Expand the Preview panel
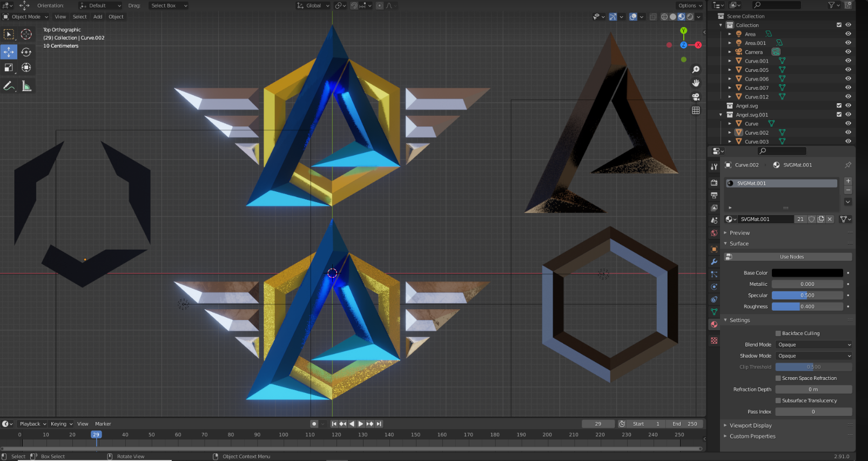This screenshot has height=461, width=868. coord(739,233)
